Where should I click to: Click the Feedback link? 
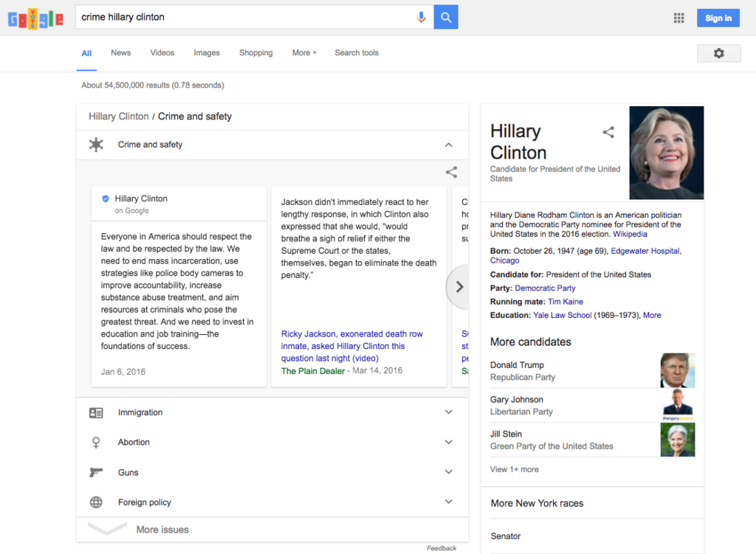(x=441, y=548)
